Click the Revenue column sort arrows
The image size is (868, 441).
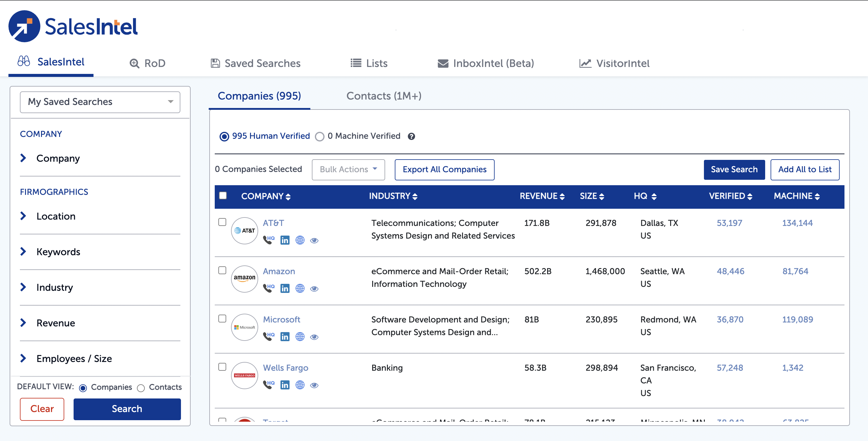click(562, 196)
